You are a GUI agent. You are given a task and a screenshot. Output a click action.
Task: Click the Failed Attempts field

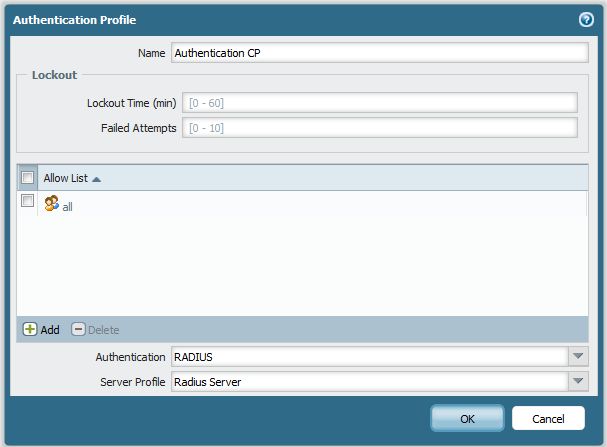click(x=380, y=128)
